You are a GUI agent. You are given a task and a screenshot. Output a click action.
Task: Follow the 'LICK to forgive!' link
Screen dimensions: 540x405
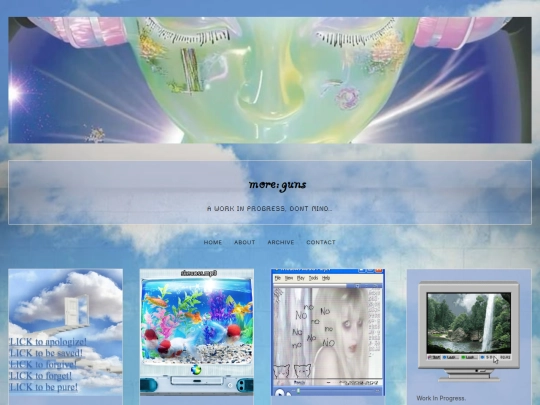tap(43, 364)
